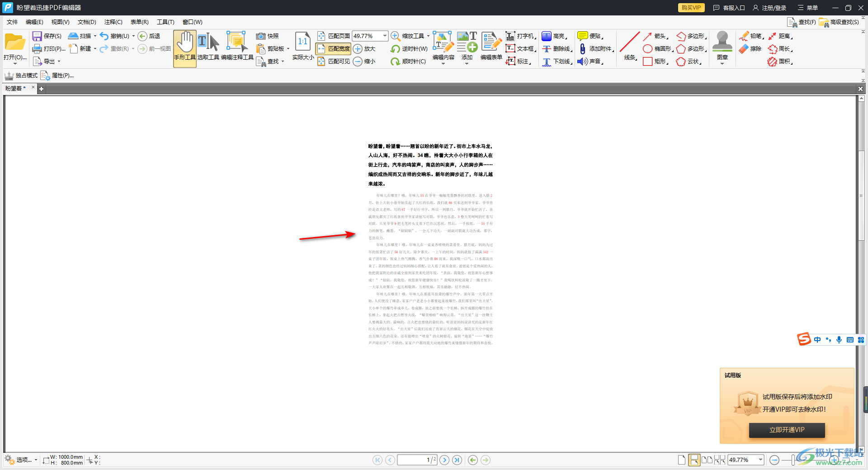This screenshot has height=470, width=868.
Task: Toggle Fit Visible view (匹配可见)
Action: point(334,61)
